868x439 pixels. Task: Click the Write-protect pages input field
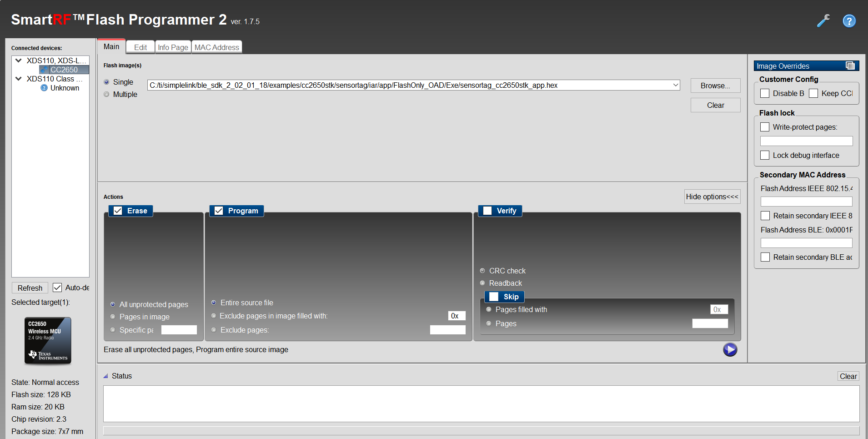[807, 141]
